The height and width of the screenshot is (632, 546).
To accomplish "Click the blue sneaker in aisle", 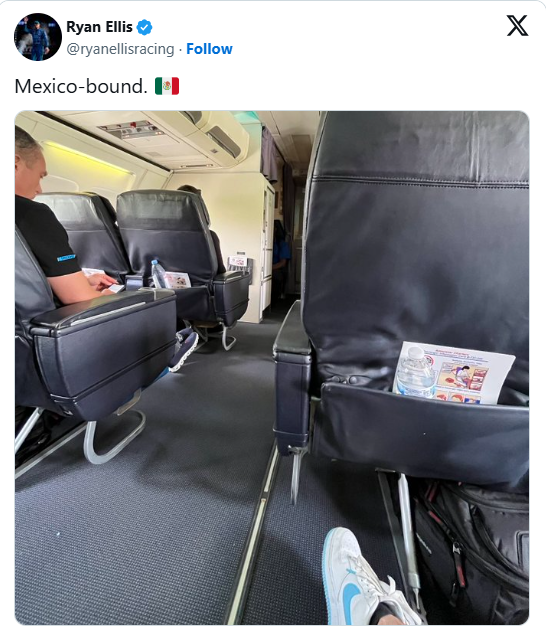I will [183, 349].
